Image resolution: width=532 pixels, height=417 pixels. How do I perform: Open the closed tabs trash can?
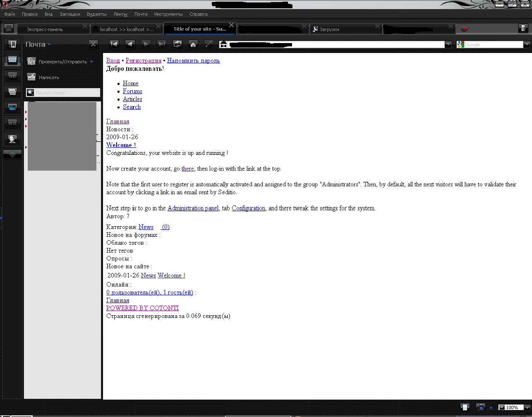523,28
